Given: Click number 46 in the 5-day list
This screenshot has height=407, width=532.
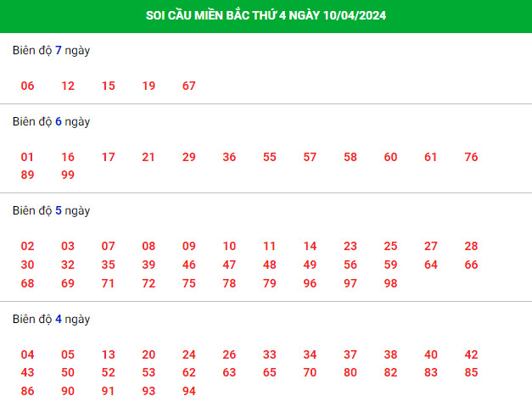Looking at the screenshot, I should 189,265.
